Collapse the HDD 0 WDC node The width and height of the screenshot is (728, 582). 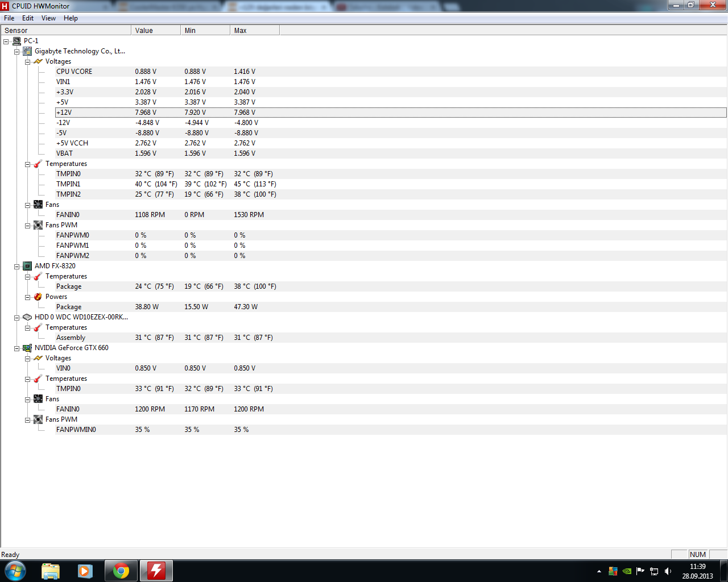(17, 318)
